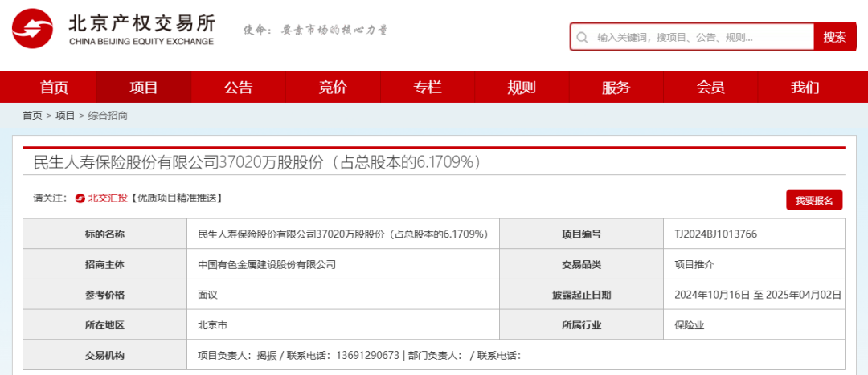The width and height of the screenshot is (868, 375).
Task: Click 【优质项目精准推送】 text
Action: 176,198
